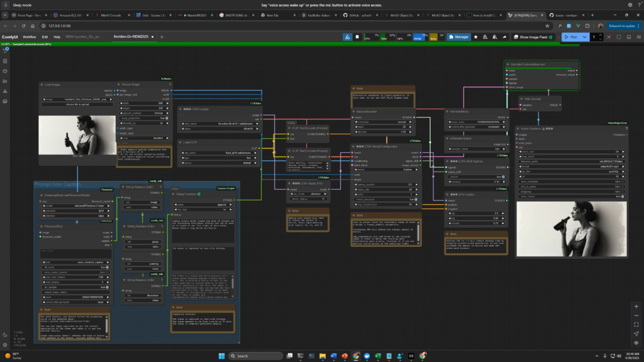Open the ComfyUI Manager
Viewport: 644px width, 362px height.
tap(458, 37)
